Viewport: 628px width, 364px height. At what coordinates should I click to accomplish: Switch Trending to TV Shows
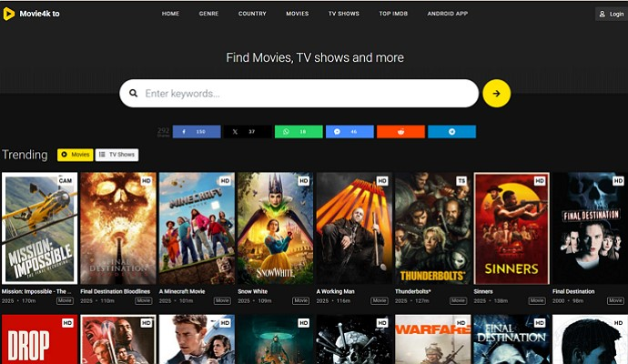click(116, 156)
